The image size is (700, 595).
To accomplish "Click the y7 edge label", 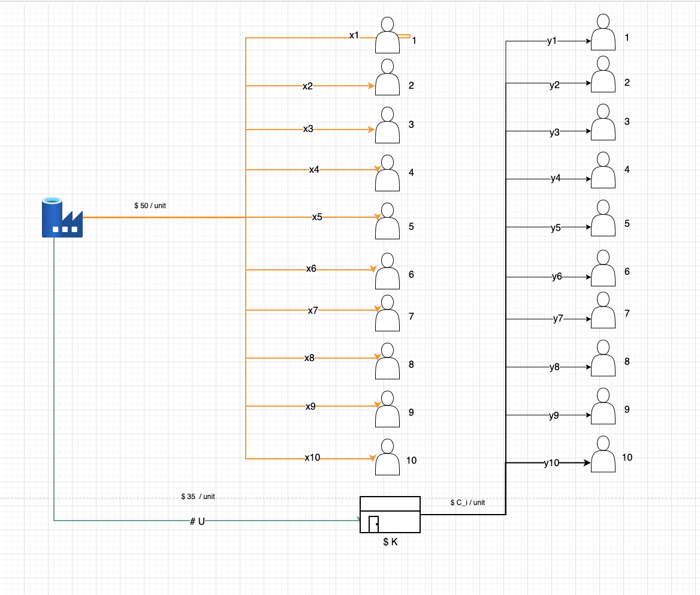I will [558, 319].
